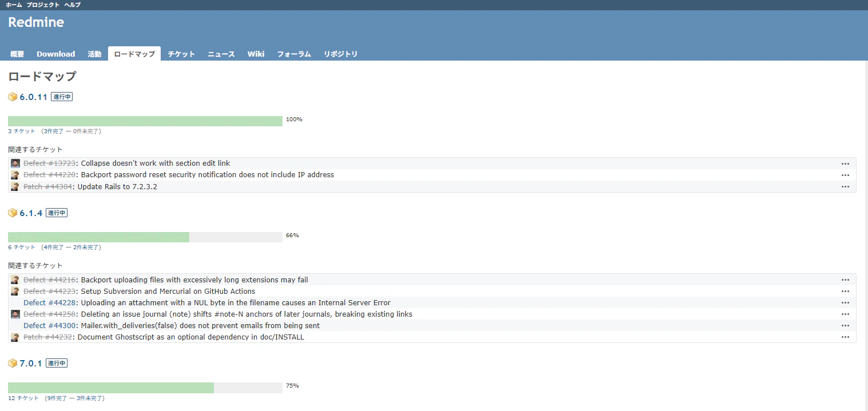868x411 pixels.
Task: Open Defect #44228 ticket link
Action: click(49, 303)
